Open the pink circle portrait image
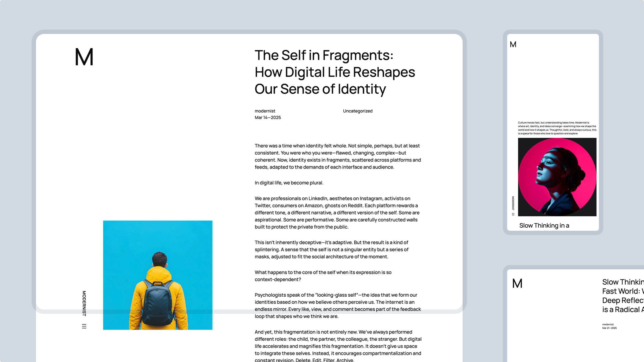Viewport: 644px width, 362px height. (557, 177)
